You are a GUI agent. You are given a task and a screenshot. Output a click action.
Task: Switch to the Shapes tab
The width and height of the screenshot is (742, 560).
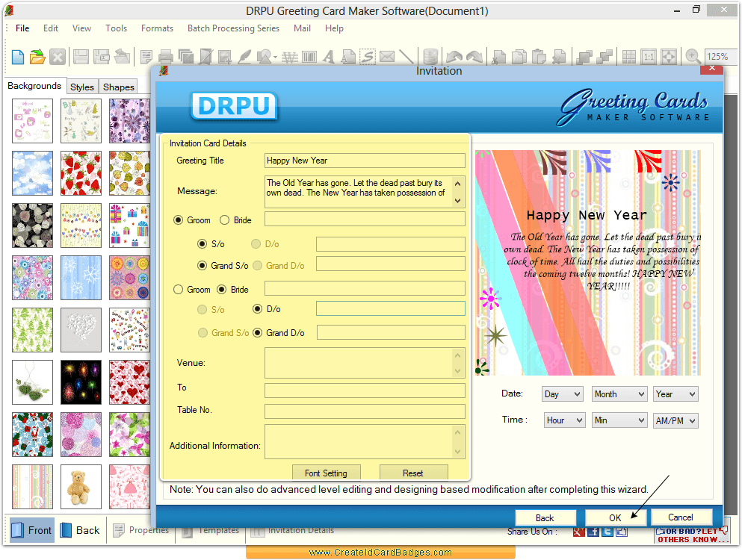(x=119, y=87)
